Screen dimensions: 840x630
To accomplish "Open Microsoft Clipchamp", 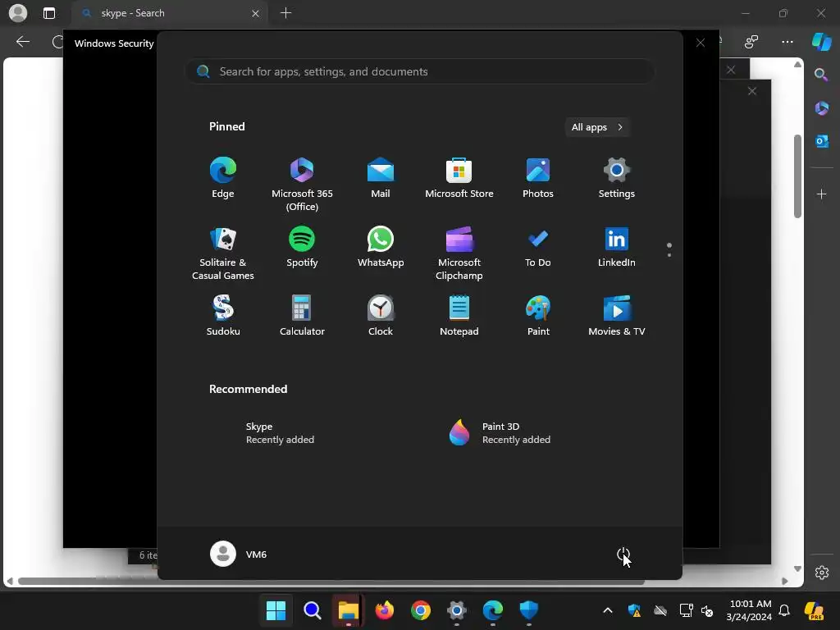I will tap(459, 253).
